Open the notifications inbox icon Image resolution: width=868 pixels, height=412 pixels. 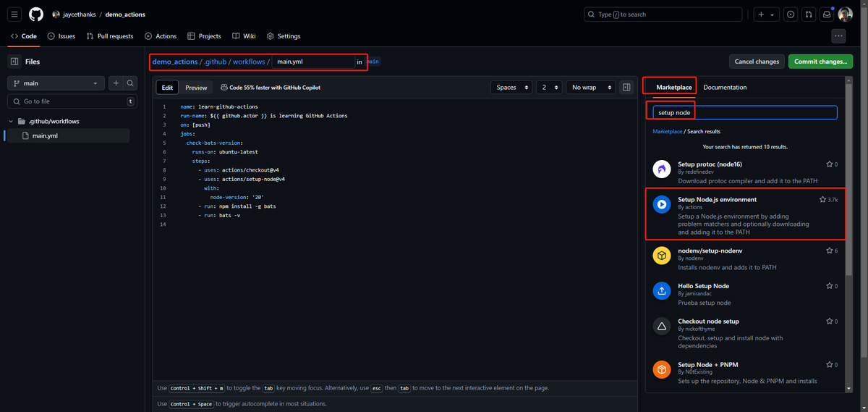(827, 14)
